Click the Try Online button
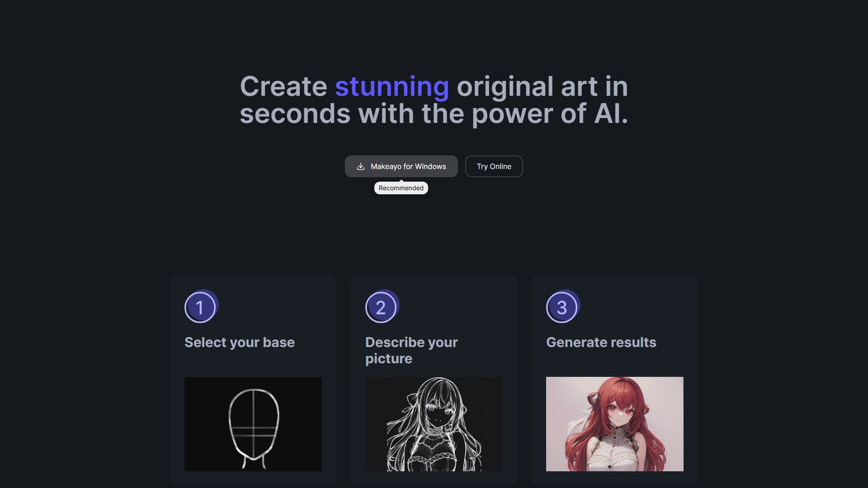The image size is (868, 488). pos(494,166)
